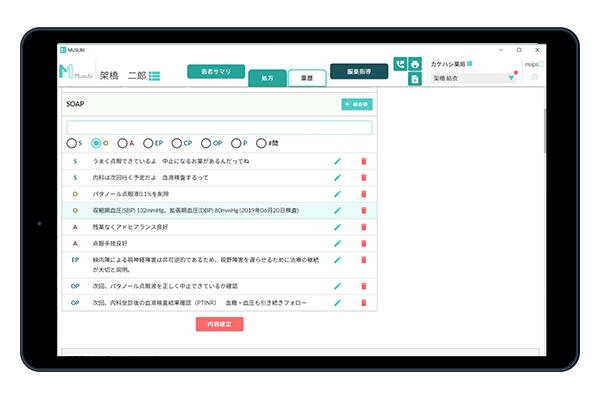Edit the '点眼手技良好' A entry
Viewport: 600px width, 400px height.
click(x=337, y=242)
